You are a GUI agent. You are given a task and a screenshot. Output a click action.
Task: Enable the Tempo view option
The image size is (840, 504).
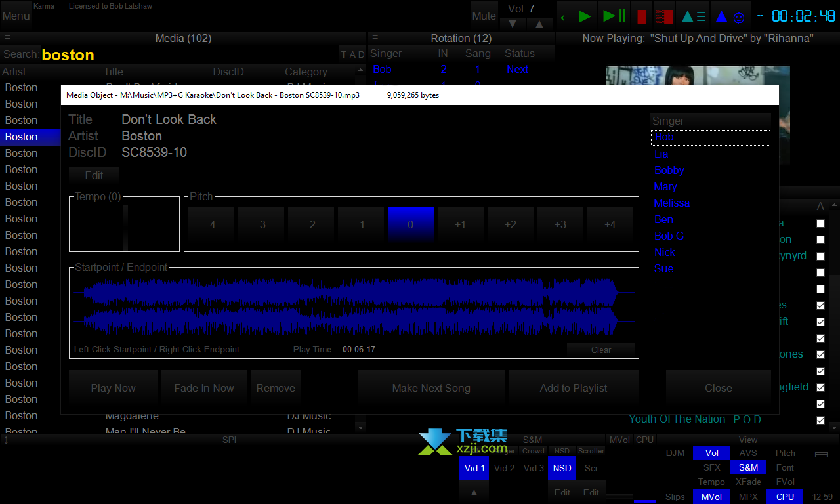click(712, 482)
